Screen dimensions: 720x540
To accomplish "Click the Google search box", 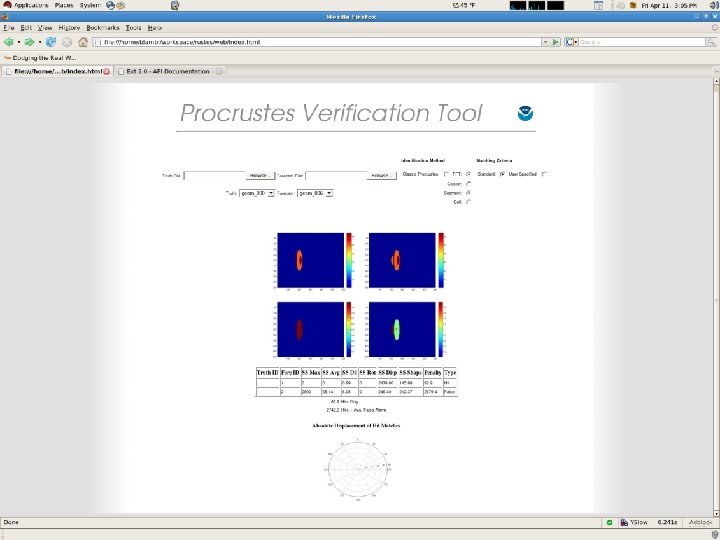I will [642, 42].
